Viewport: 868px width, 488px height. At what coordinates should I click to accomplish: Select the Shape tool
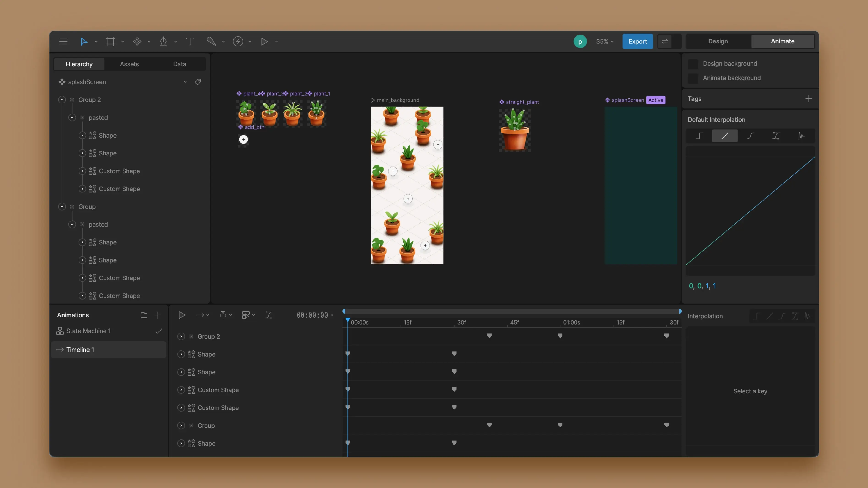pos(137,41)
